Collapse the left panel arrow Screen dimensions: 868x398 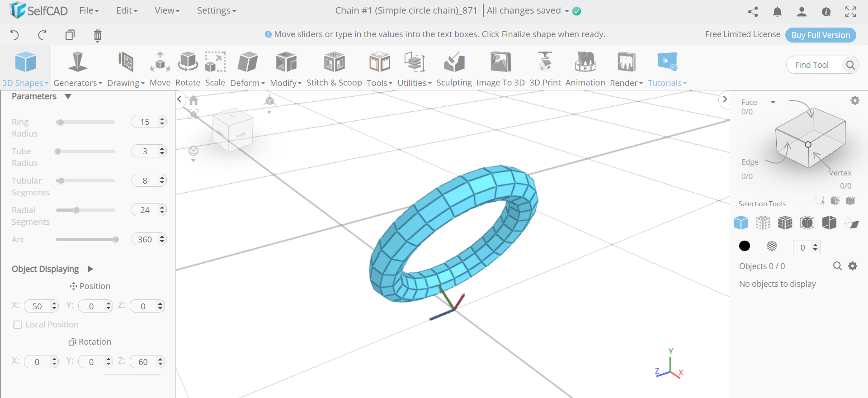point(179,99)
